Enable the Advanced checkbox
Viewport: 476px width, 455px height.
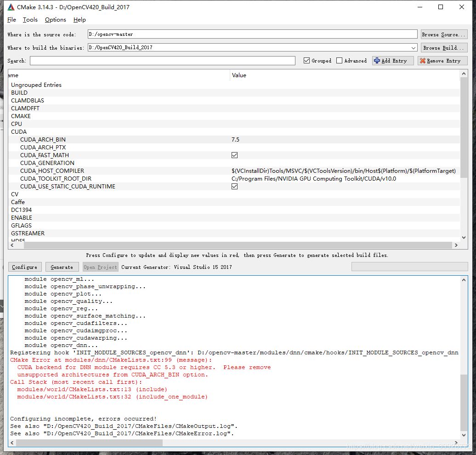pyautogui.click(x=340, y=61)
